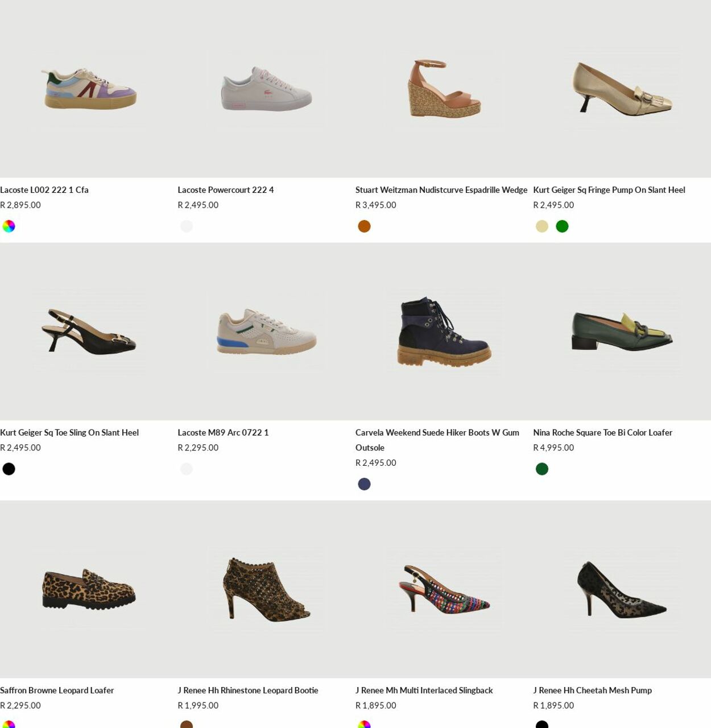Choose multicolor swatch under J Renee slingback
The image size is (711, 728).
click(364, 725)
